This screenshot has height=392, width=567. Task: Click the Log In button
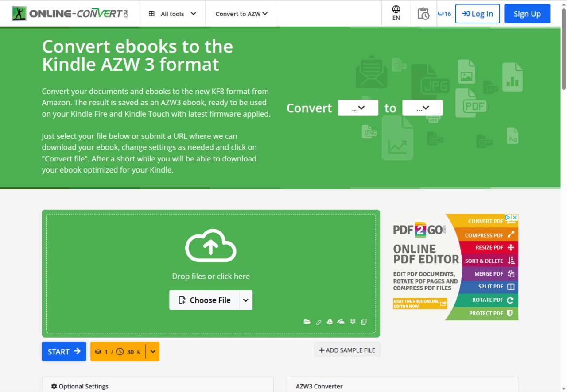478,14
